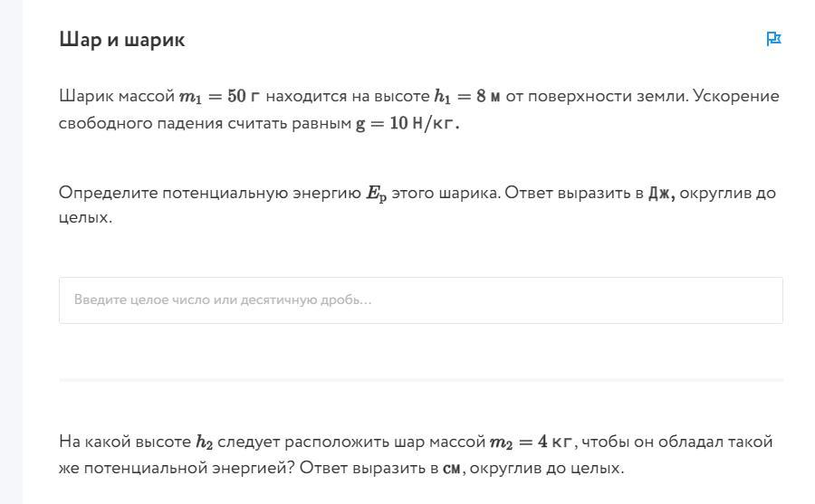Click the bold unit "Дж" in the question
Screen dimensions: 815x504
pyautogui.click(x=661, y=194)
